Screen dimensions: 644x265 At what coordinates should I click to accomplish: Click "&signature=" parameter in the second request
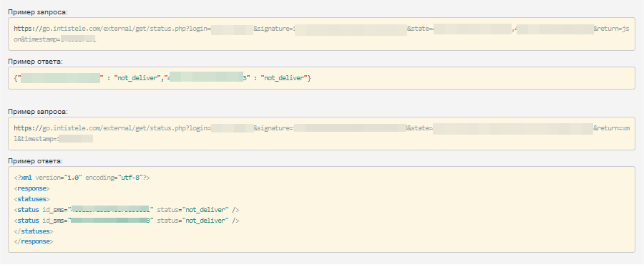(273, 128)
